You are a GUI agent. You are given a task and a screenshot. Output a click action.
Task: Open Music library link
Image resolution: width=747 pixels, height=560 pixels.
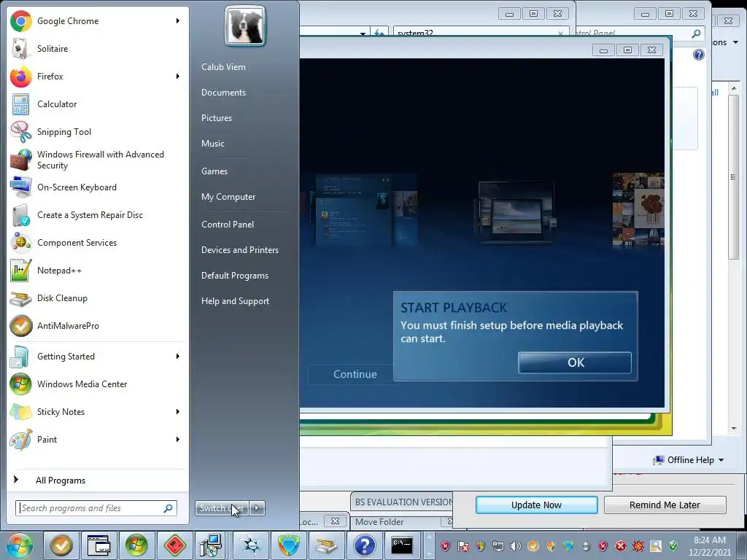pos(212,144)
